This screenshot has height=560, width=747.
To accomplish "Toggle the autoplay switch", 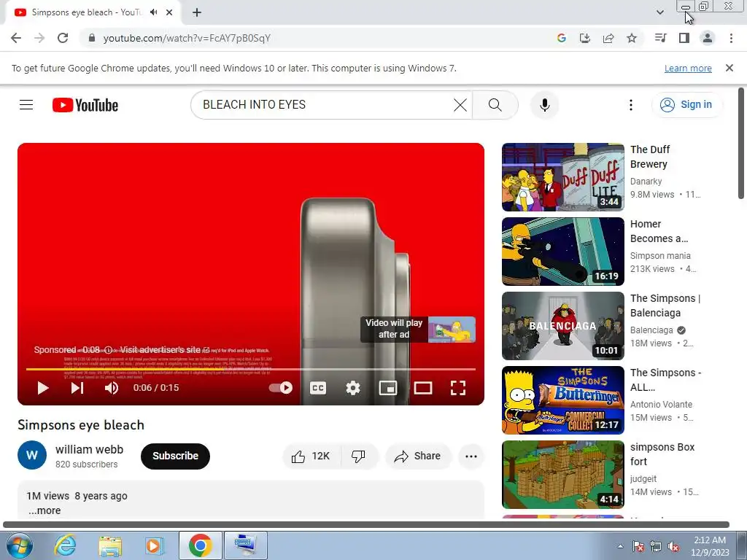I will tap(281, 388).
